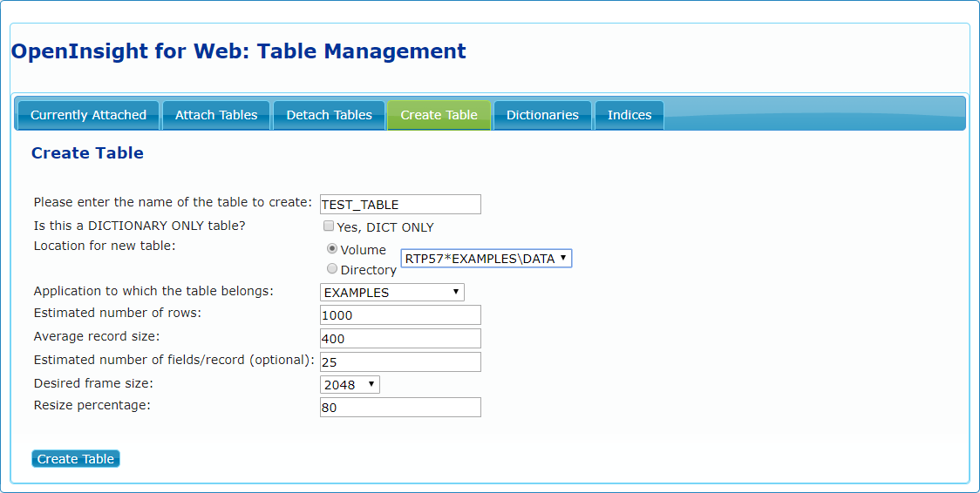Image resolution: width=980 pixels, height=493 pixels.
Task: Go to the Detach Tables tab
Action: tap(330, 116)
